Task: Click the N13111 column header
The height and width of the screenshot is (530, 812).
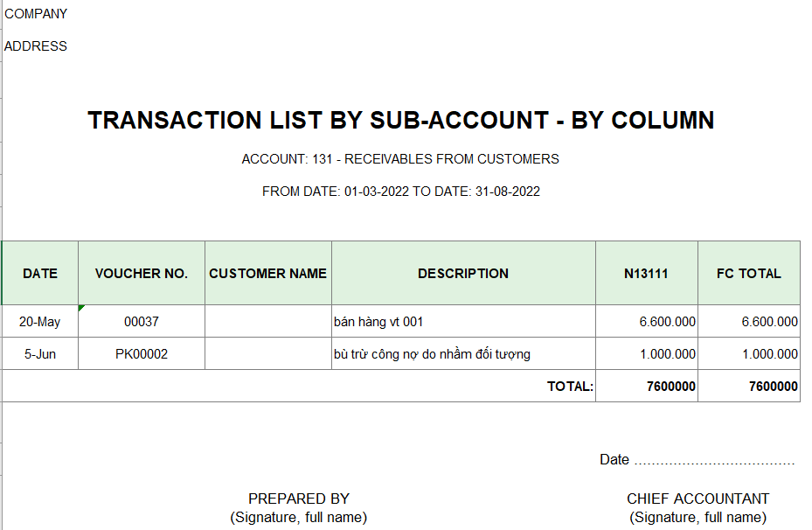Action: click(x=646, y=273)
